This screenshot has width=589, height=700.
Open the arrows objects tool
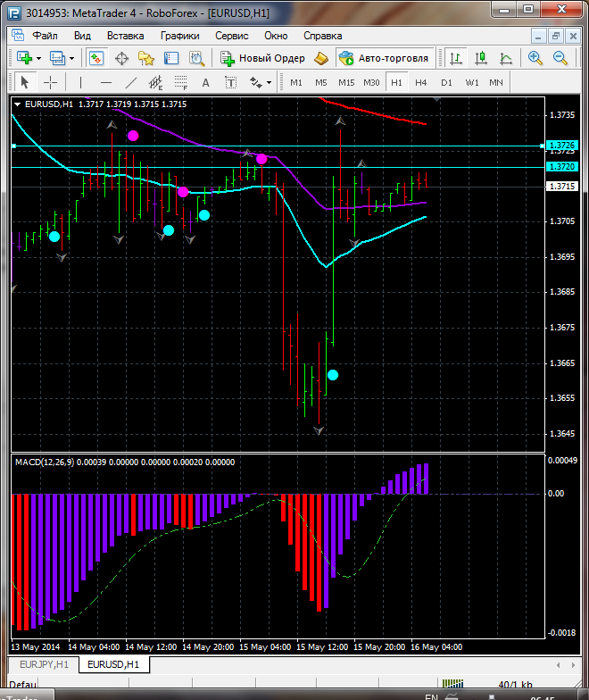click(256, 82)
